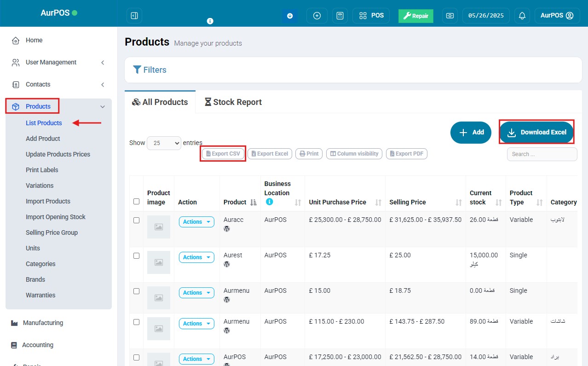Click Business Location info icon
This screenshot has height=366, width=588.
(270, 202)
